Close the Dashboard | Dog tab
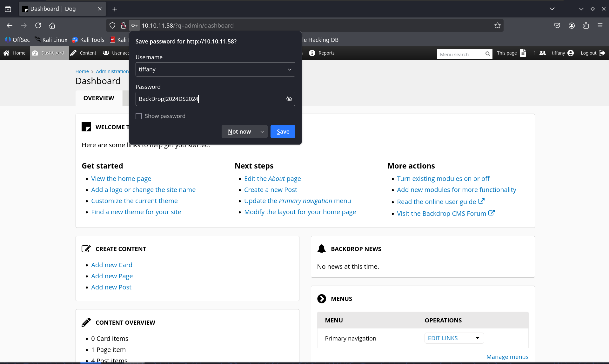The height and width of the screenshot is (364, 609). [100, 9]
